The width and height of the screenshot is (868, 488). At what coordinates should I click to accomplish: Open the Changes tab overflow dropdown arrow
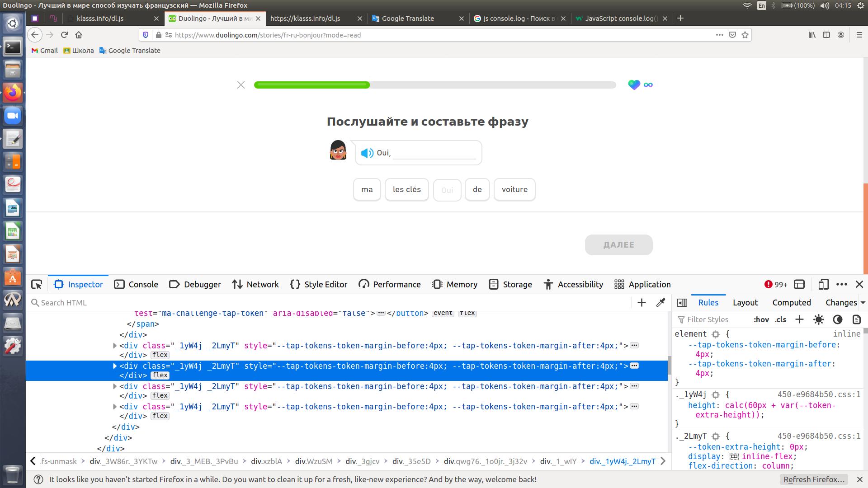click(x=863, y=303)
